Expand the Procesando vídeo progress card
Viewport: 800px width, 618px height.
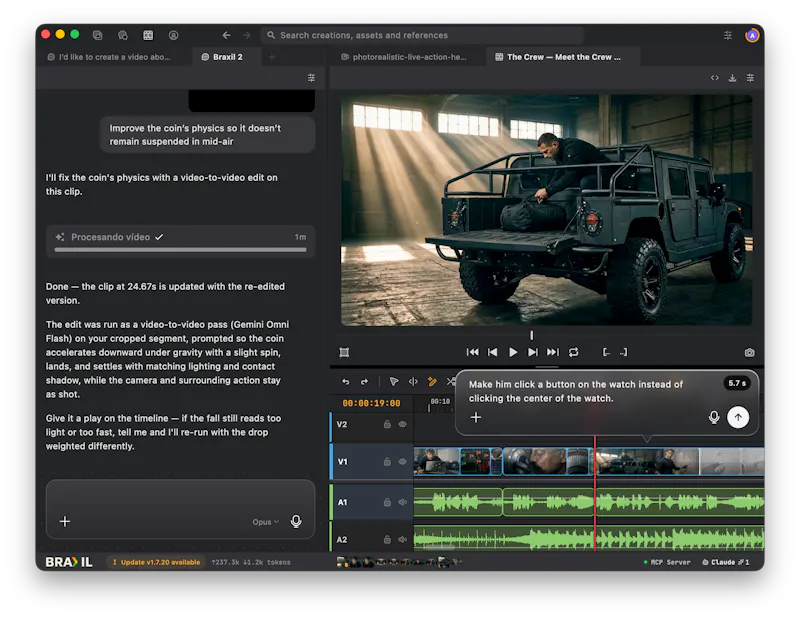[x=180, y=241]
